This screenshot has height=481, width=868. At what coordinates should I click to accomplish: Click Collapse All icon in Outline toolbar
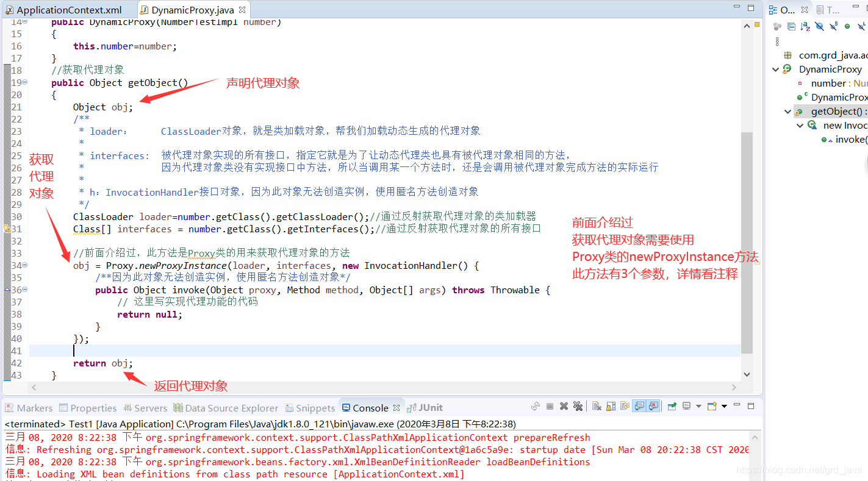pyautogui.click(x=791, y=26)
